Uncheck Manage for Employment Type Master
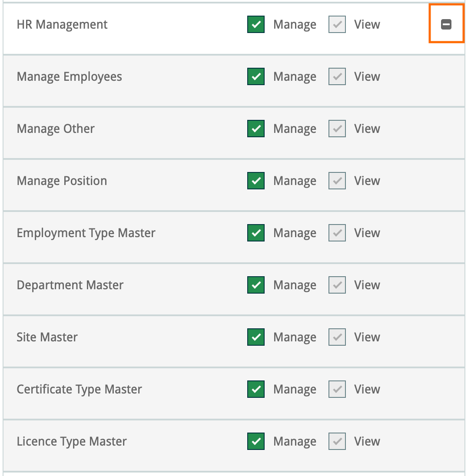The width and height of the screenshot is (471, 476). tap(256, 233)
